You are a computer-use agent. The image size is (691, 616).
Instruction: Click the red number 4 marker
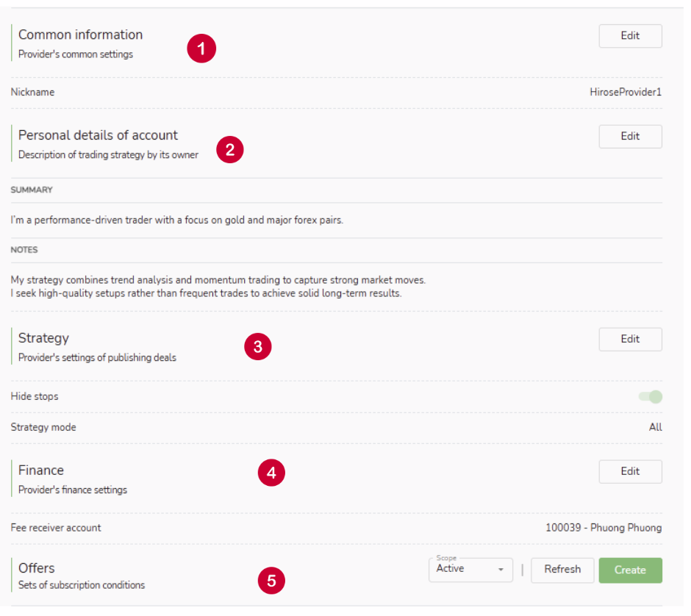point(271,473)
